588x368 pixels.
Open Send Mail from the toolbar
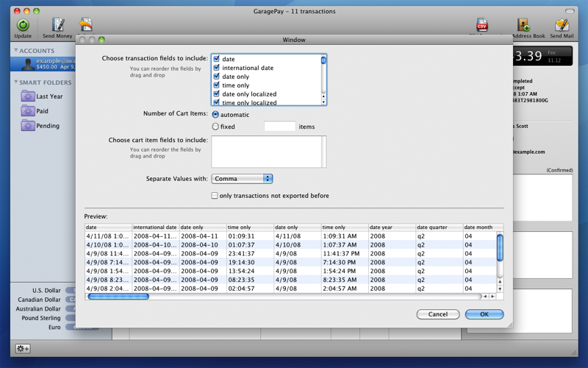click(562, 26)
